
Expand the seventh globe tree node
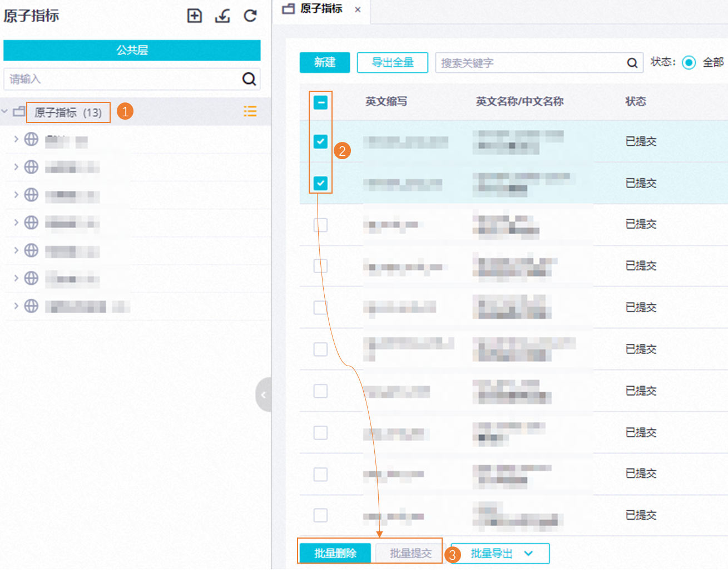point(16,306)
